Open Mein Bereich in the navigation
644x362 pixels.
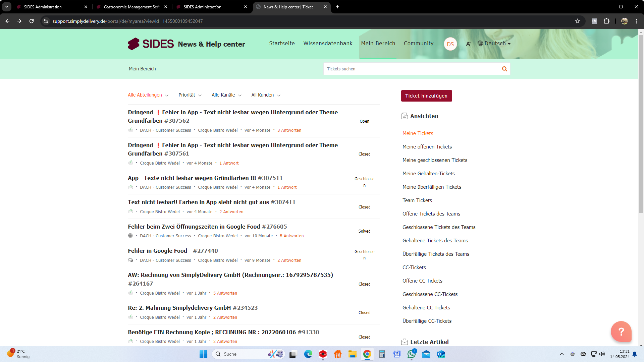[x=378, y=43]
